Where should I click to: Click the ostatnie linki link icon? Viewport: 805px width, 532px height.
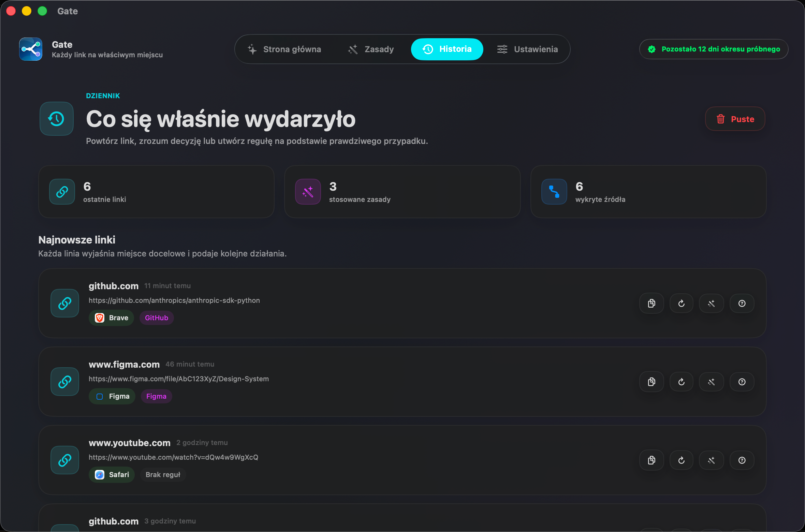(x=62, y=192)
